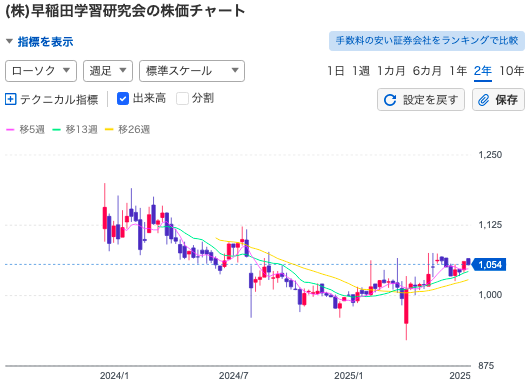This screenshot has width=527, height=390.
Task: Click the 設定を戻す reset button
Action: tap(421, 100)
